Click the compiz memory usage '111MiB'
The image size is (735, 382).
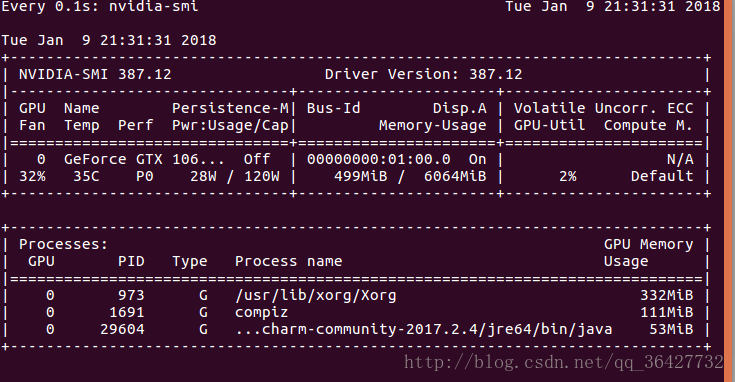click(667, 312)
